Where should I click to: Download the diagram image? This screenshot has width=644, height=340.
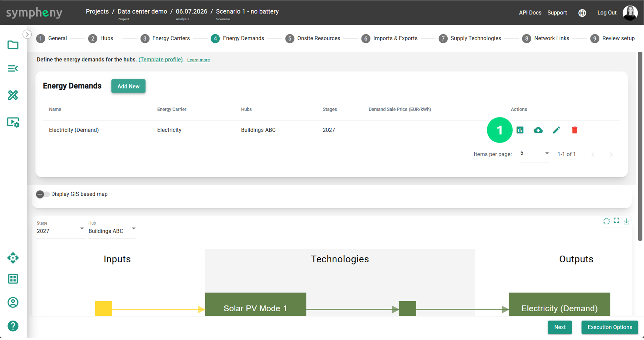(x=626, y=221)
